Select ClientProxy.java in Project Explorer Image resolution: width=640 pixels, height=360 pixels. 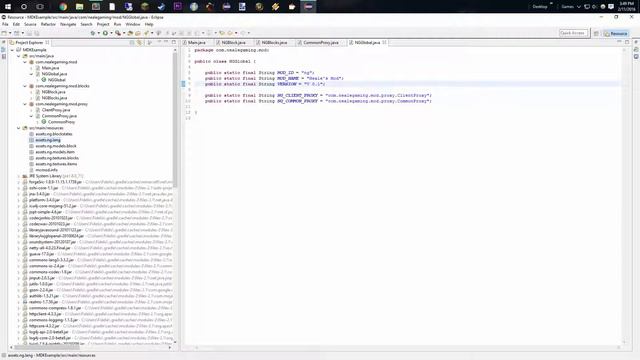pos(56,110)
